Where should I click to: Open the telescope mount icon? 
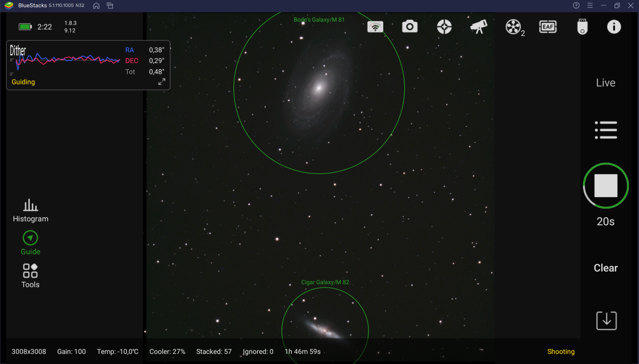tap(479, 26)
